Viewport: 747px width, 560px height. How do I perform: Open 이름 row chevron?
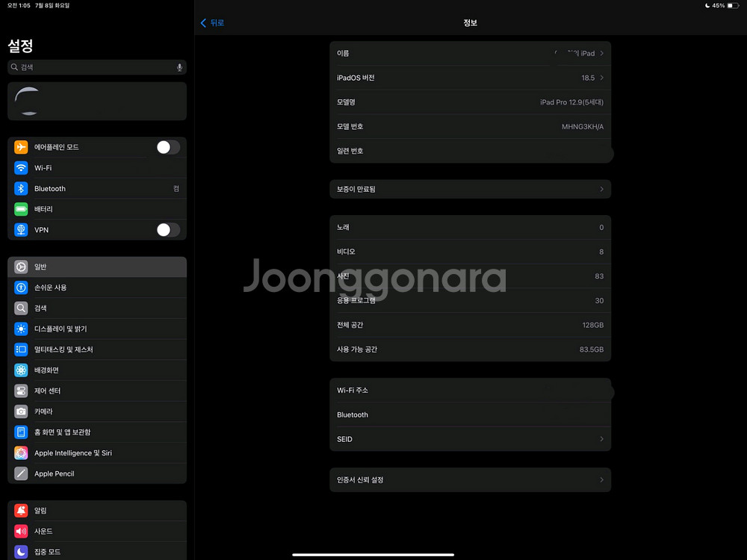click(x=601, y=53)
